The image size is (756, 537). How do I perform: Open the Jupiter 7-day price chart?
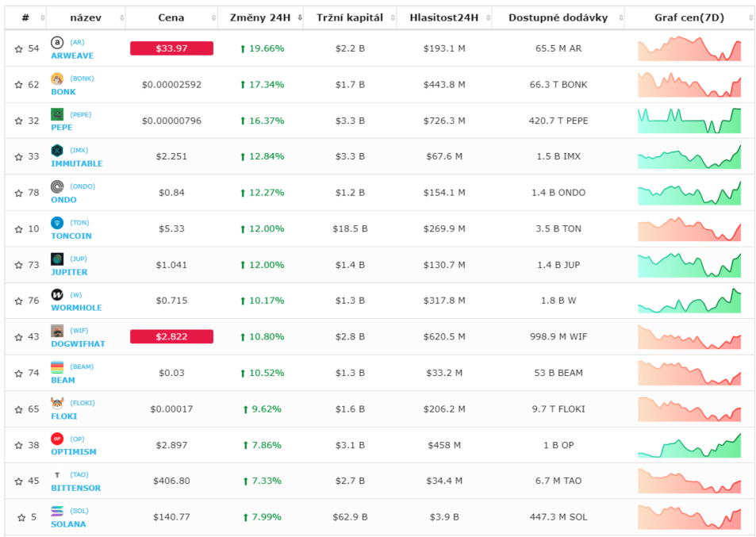click(689, 265)
